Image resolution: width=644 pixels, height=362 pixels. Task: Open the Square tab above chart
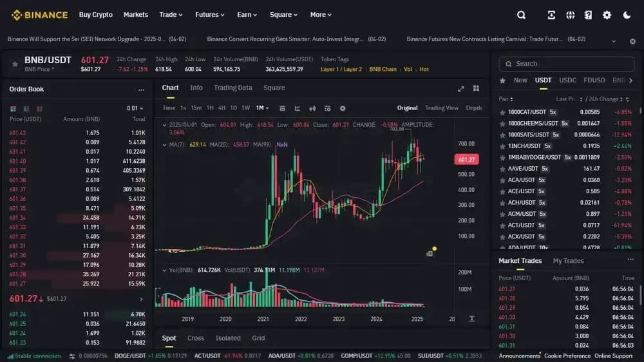coord(274,88)
